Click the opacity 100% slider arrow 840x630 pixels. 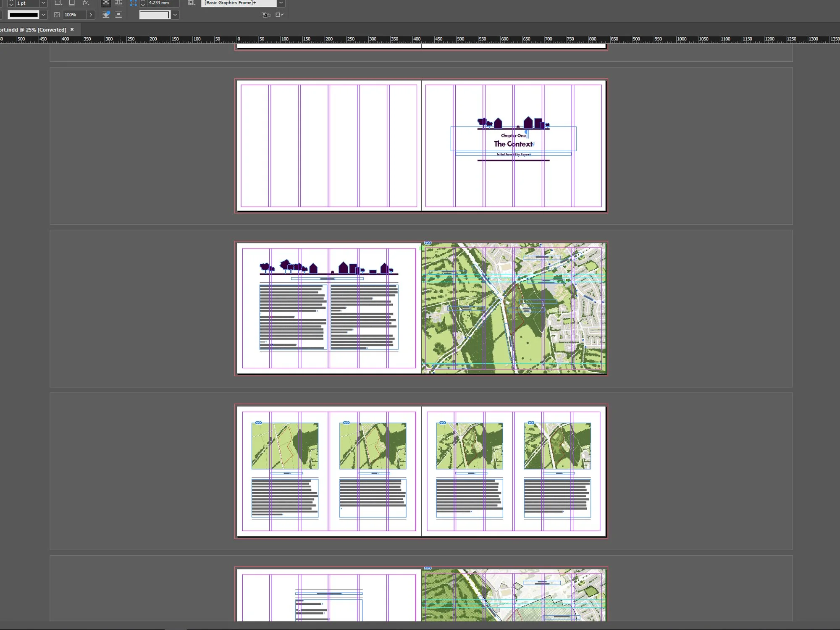91,15
